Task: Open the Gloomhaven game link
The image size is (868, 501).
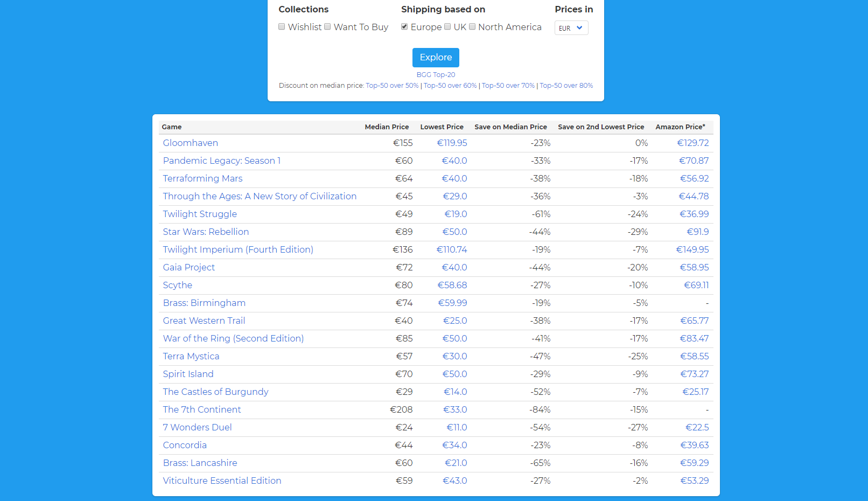Action: tap(191, 143)
